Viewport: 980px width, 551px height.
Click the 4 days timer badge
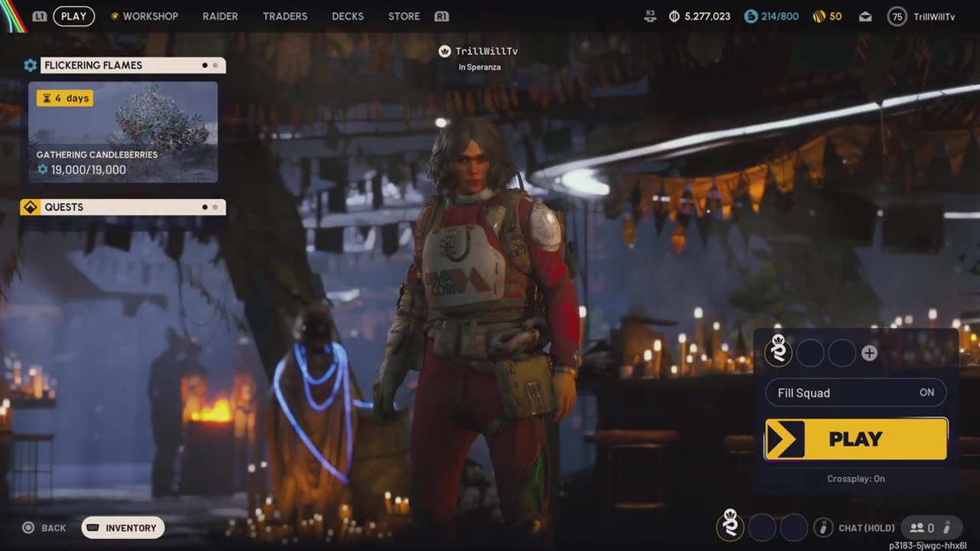coord(65,98)
